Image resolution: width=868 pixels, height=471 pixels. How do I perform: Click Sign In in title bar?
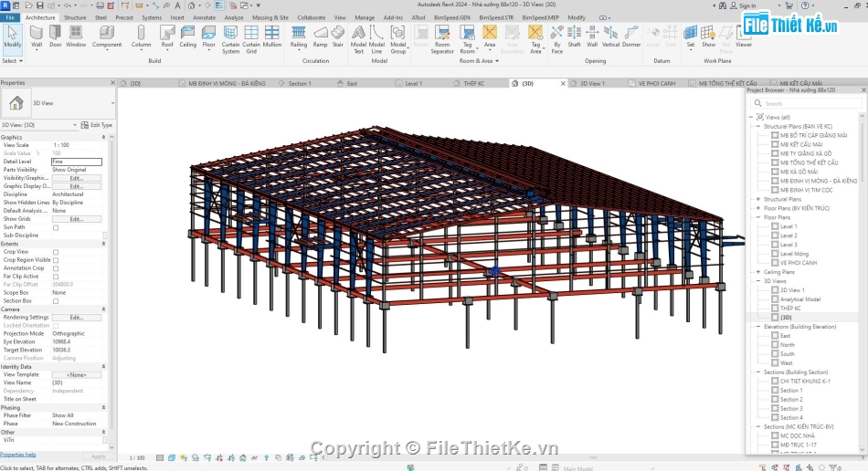pos(743,5)
